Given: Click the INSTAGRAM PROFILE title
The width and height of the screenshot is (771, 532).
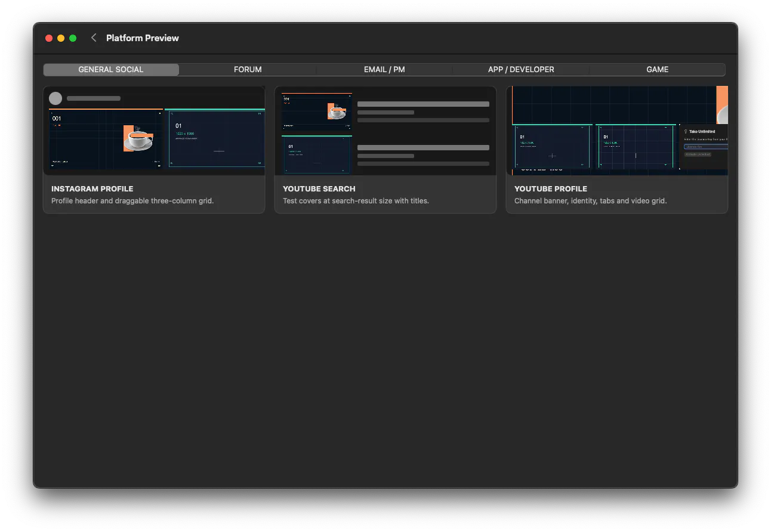Looking at the screenshot, I should tap(92, 188).
